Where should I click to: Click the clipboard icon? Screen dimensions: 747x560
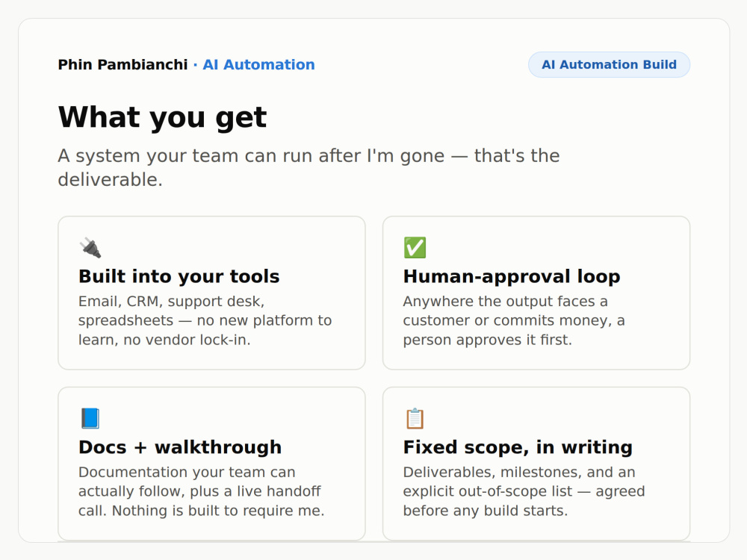tap(415, 419)
